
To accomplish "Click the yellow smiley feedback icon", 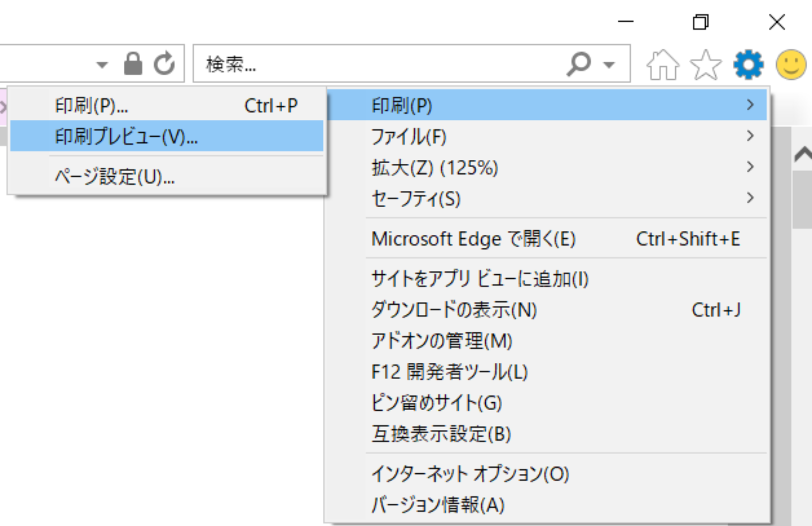I will 791,64.
